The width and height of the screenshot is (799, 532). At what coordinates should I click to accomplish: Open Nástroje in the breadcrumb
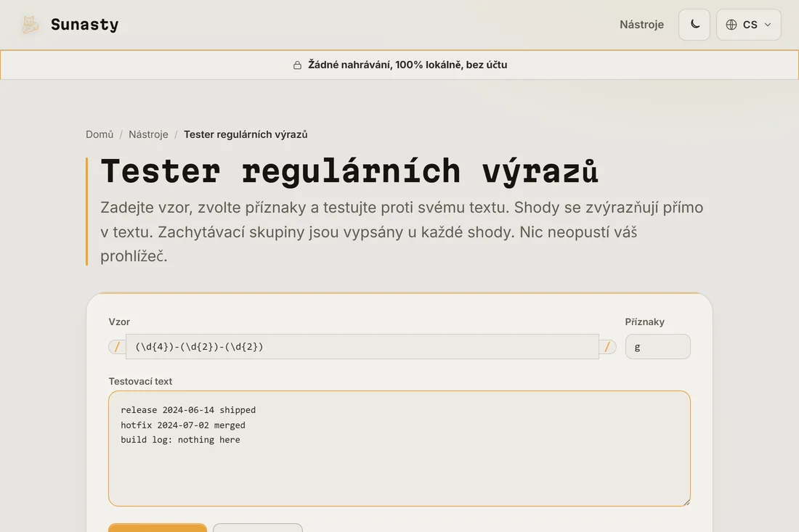(x=148, y=134)
